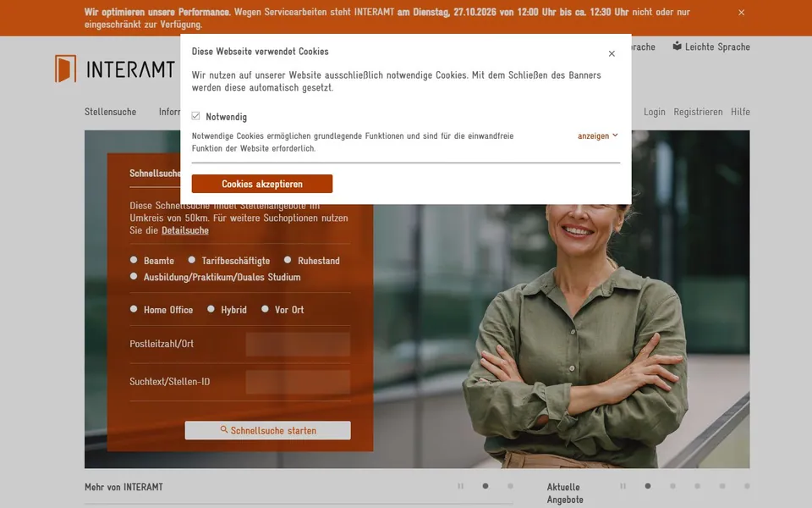Choose Ausbildung/Praktikum/Duales Studium radio option
This screenshot has width=812, height=508.
tap(134, 276)
